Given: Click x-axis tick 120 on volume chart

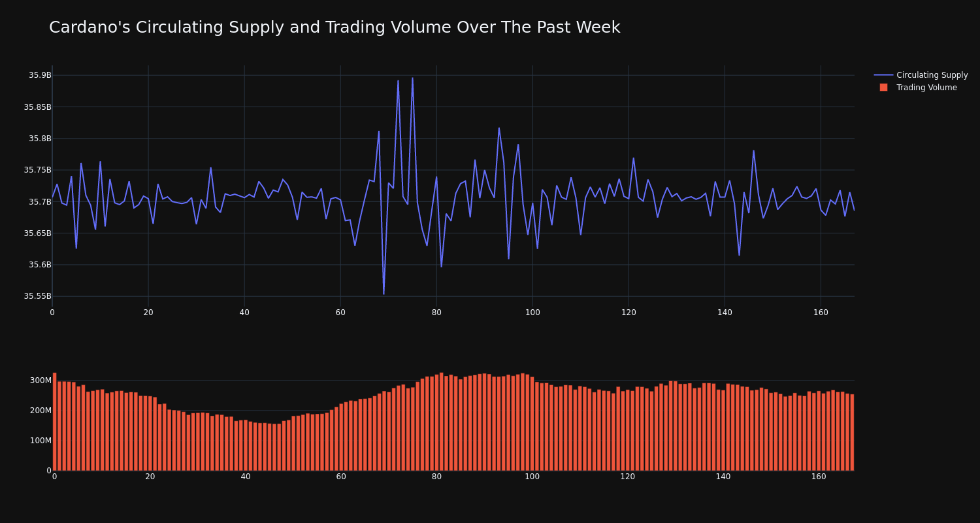Looking at the screenshot, I should point(628,477).
